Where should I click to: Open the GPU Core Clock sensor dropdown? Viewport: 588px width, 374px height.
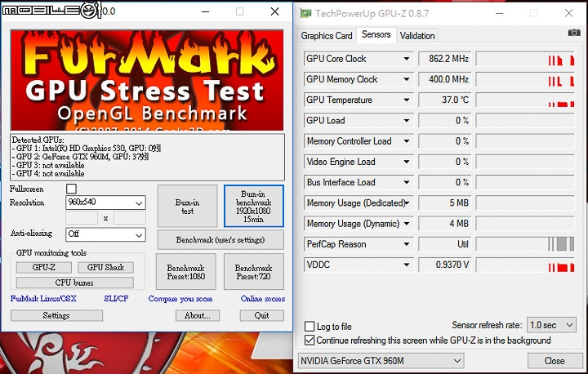point(406,59)
